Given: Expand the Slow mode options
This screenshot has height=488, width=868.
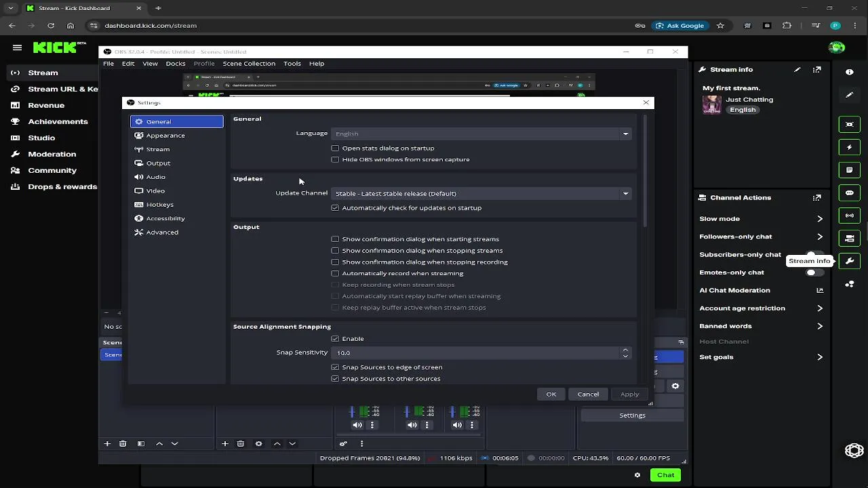Looking at the screenshot, I should coord(820,219).
